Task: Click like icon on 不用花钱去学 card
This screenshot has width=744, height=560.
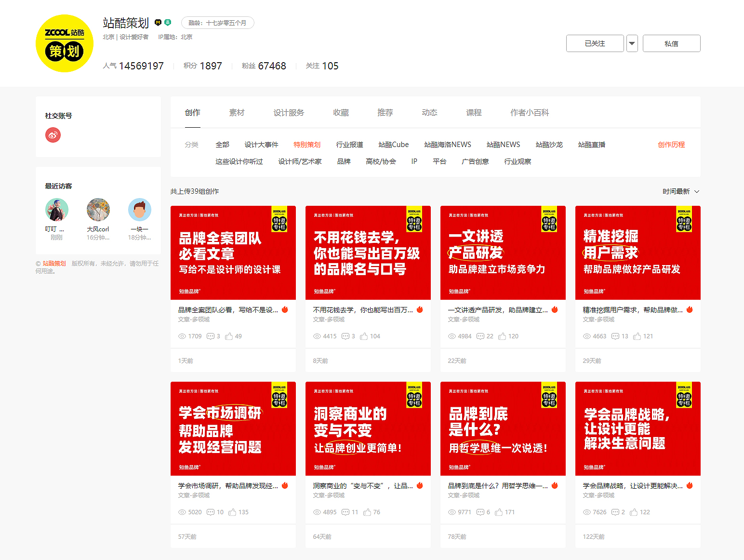Action: (364, 336)
